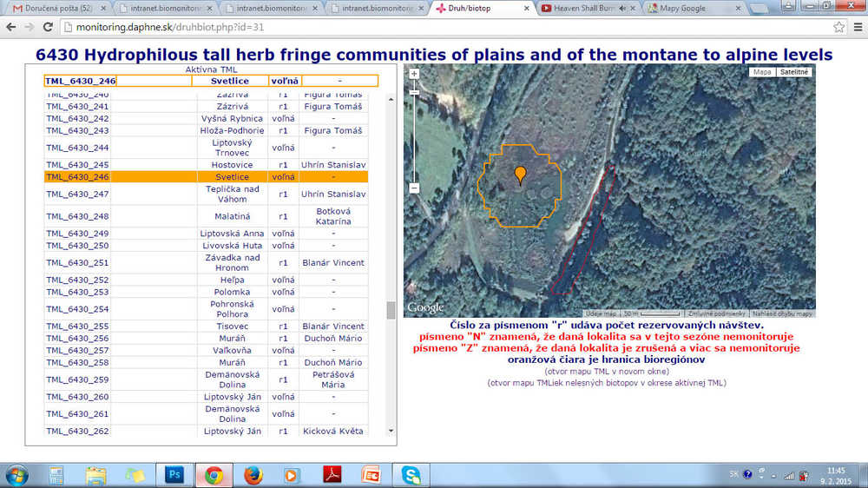
Task: Open Adobe Reader from the taskbar
Action: [x=332, y=475]
